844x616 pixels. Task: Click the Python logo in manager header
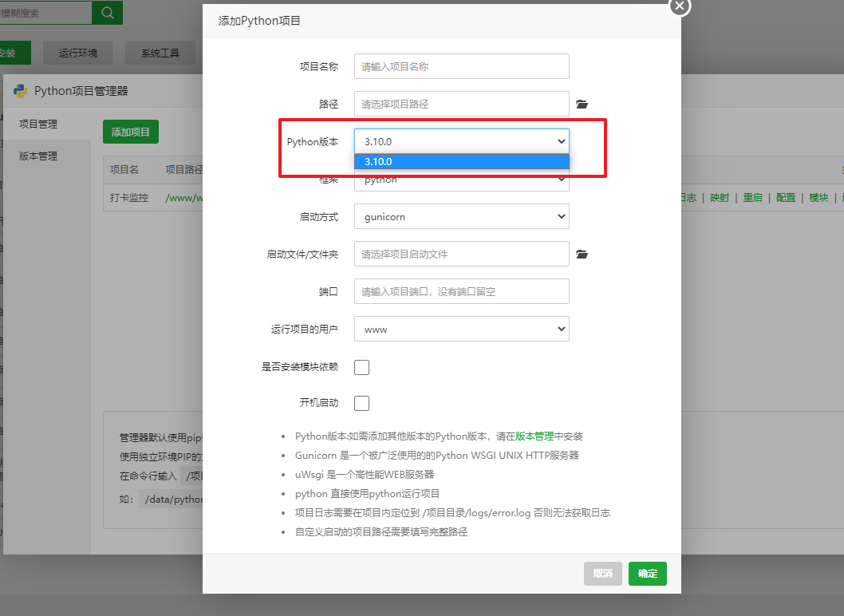21,91
